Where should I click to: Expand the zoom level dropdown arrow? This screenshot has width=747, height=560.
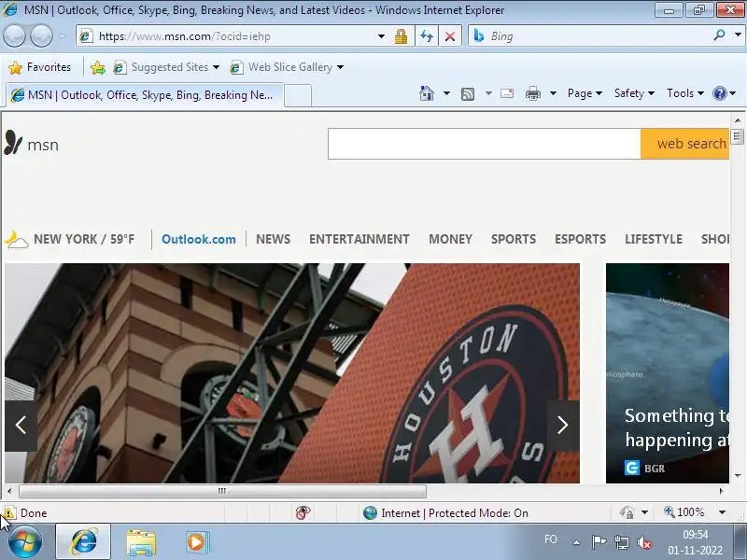722,512
